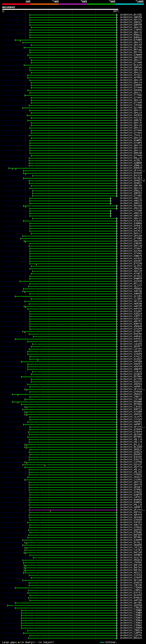Select hit label UniRef100_Q5N1L5

coord(131,191)
